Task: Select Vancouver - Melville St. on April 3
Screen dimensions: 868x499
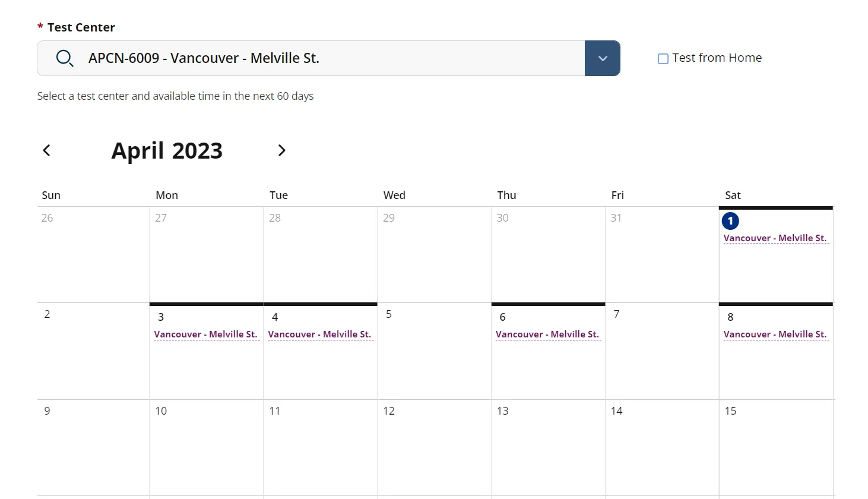Action: tap(206, 334)
